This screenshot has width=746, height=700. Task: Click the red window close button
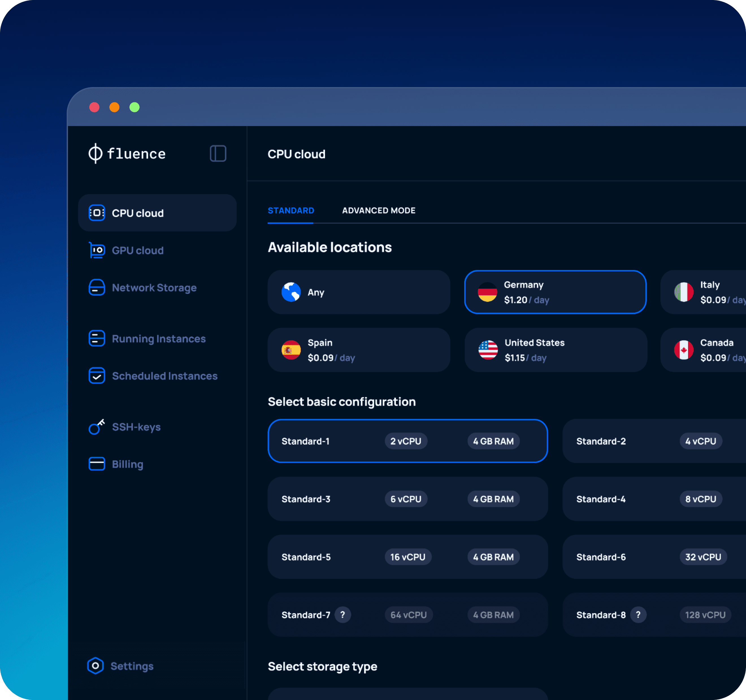coord(94,107)
